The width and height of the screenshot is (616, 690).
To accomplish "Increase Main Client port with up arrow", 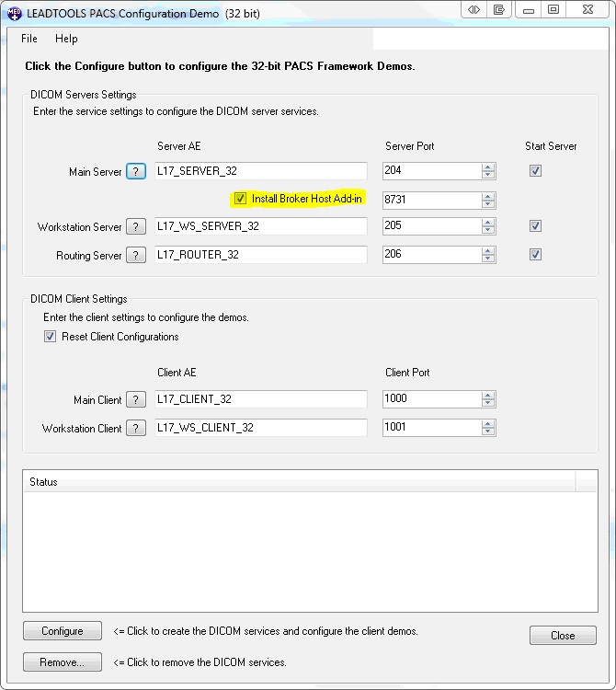I will point(488,395).
